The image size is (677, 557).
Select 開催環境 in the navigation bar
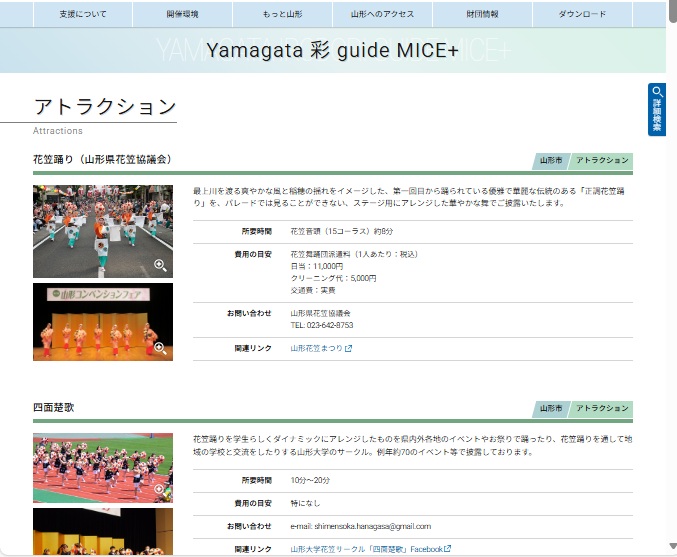pos(182,15)
